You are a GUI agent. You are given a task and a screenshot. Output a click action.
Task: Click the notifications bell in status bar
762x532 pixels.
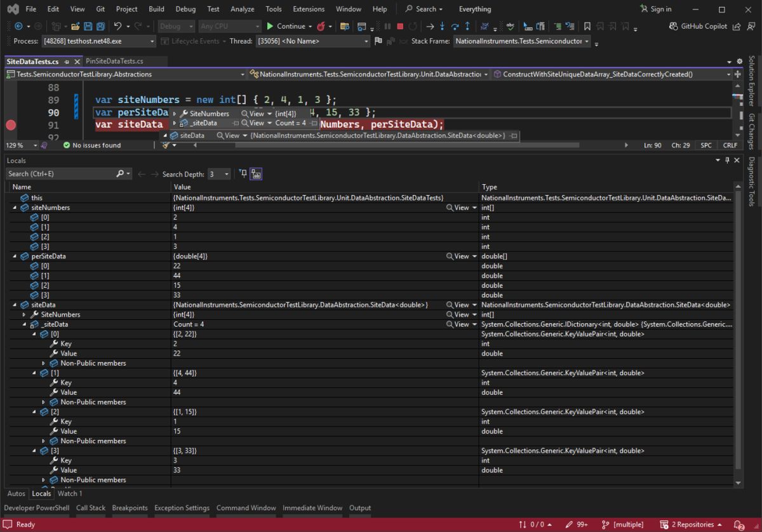(739, 524)
